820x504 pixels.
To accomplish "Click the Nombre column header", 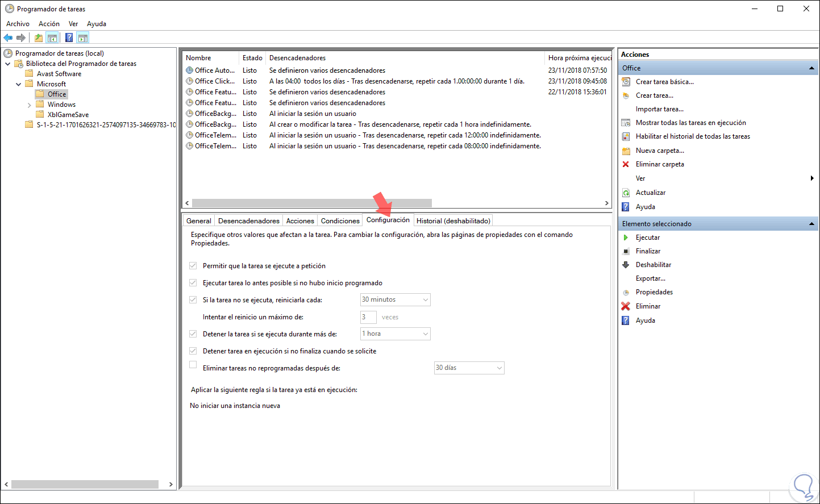I will 210,58.
